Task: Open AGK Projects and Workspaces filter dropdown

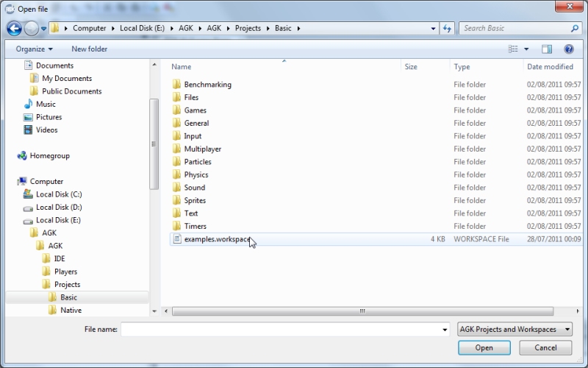Action: tap(515, 329)
